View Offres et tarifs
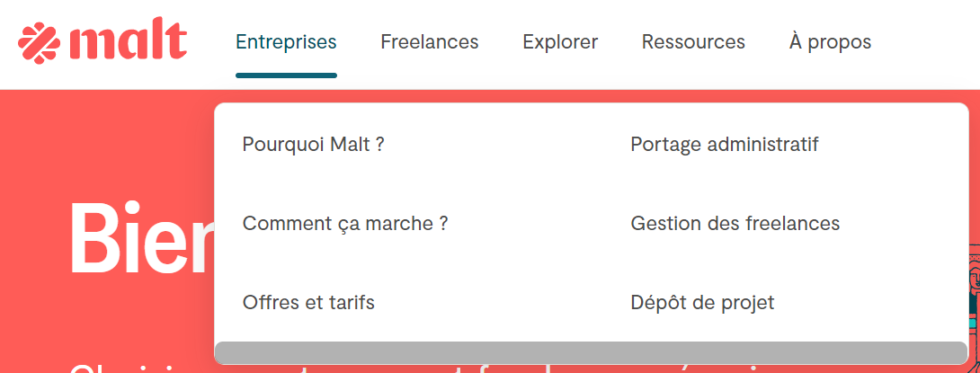This screenshot has width=980, height=373. (x=307, y=302)
